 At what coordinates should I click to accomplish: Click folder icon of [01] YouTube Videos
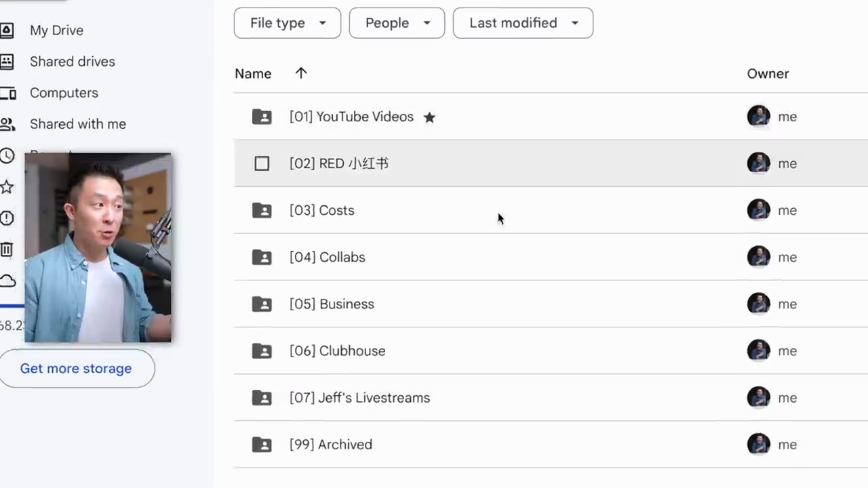tap(262, 117)
